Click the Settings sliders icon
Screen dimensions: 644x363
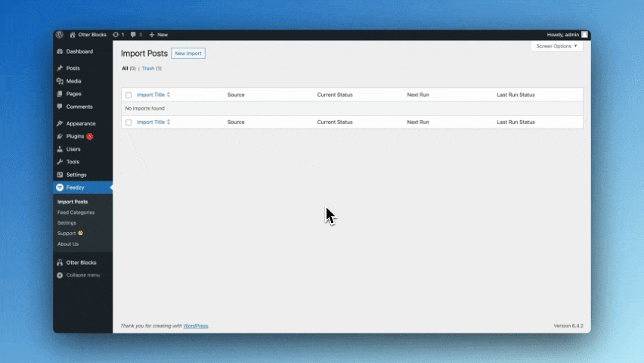pyautogui.click(x=60, y=175)
